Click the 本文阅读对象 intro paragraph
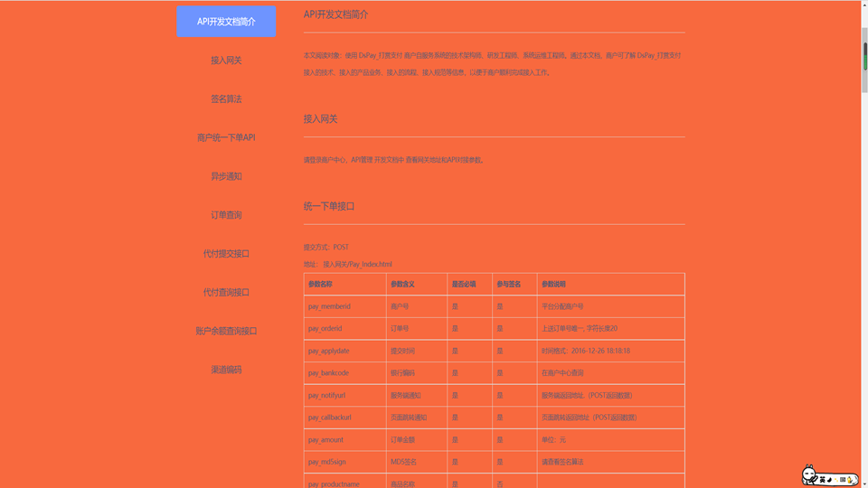The image size is (868, 488). click(x=492, y=63)
